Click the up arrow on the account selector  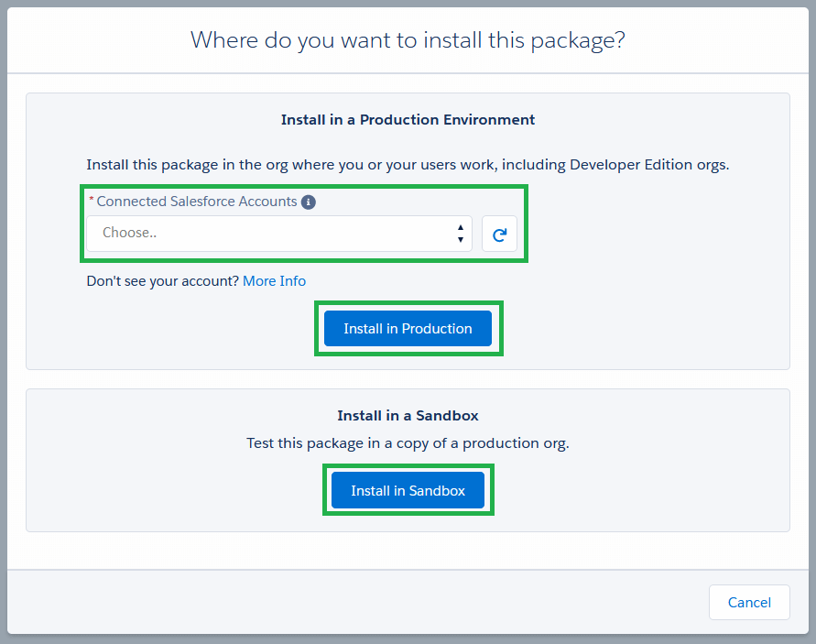tap(461, 228)
